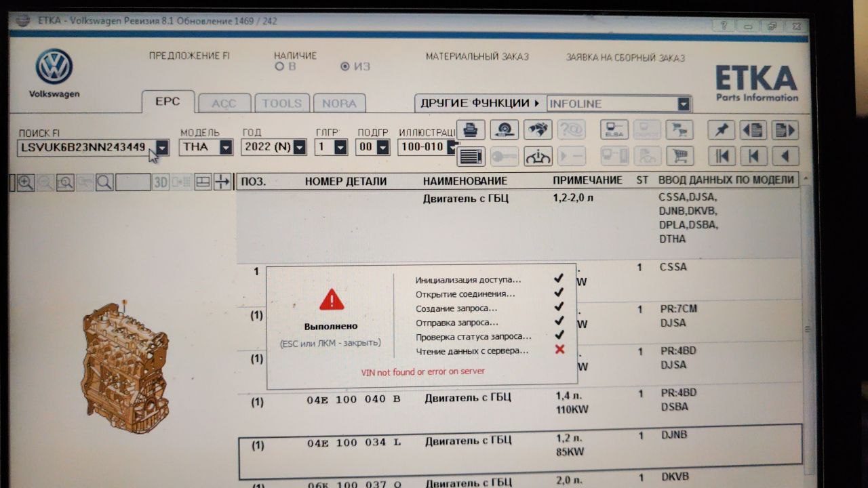Click МАТЕРИАЛЬНЫЙ ЗАКАЗ
868x488 pixels.
(x=477, y=56)
